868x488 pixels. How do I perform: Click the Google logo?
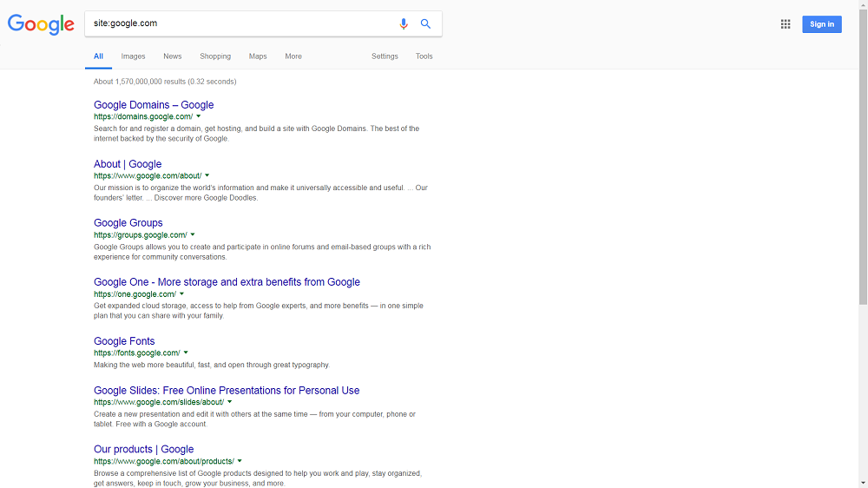click(41, 24)
